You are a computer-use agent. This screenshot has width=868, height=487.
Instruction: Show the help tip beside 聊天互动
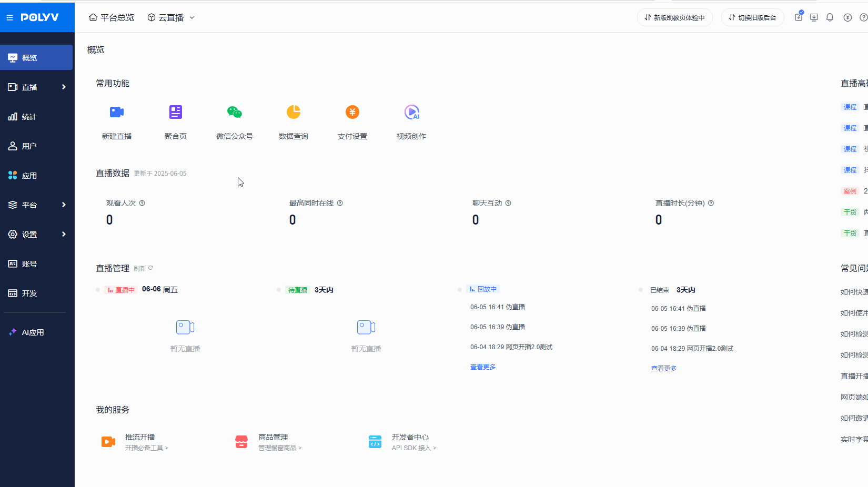[x=508, y=203]
